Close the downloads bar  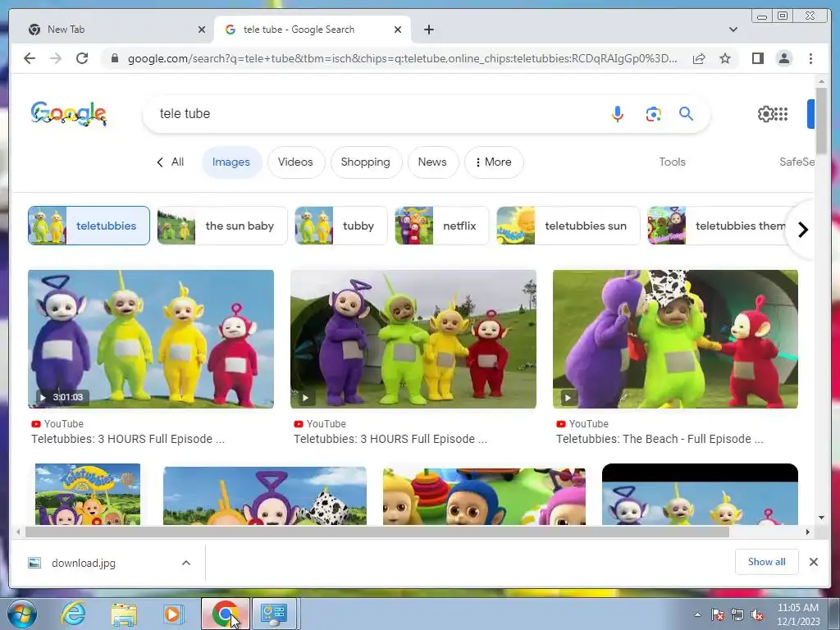[x=813, y=562]
